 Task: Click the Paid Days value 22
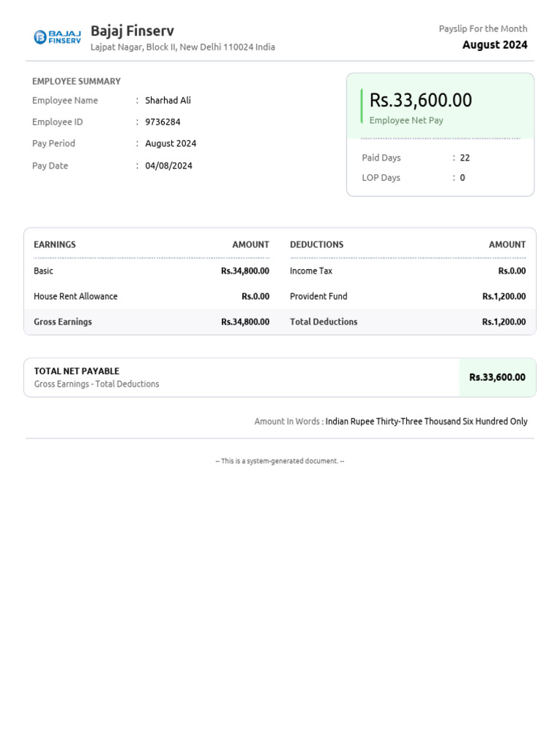point(464,158)
